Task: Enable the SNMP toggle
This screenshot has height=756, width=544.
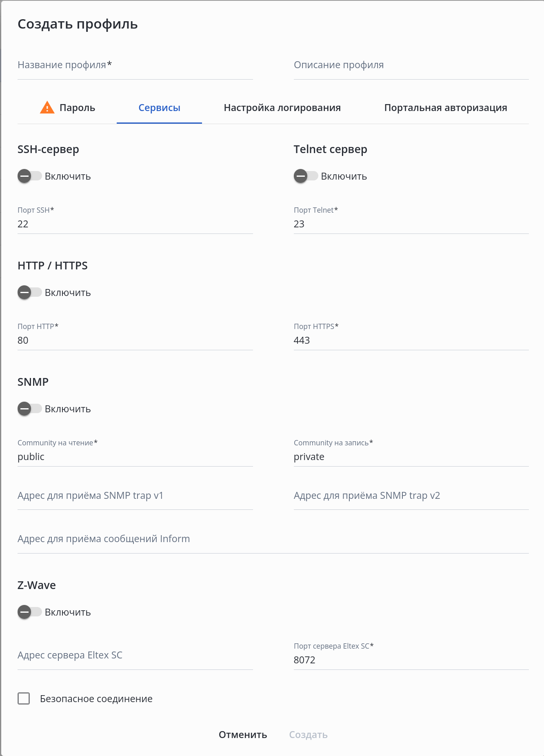Action: (x=29, y=409)
